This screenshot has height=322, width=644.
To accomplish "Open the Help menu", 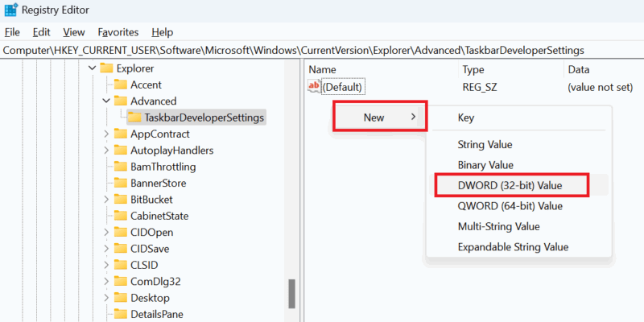I will point(163,32).
